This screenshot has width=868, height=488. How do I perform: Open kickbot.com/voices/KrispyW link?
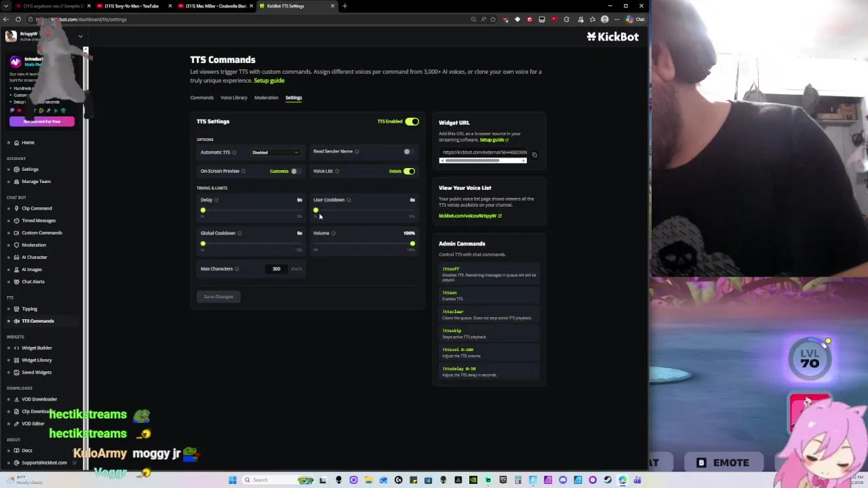(x=470, y=216)
